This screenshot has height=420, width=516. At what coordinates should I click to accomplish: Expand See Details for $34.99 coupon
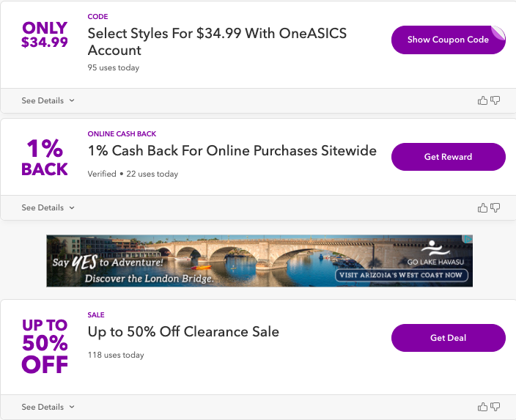[48, 100]
